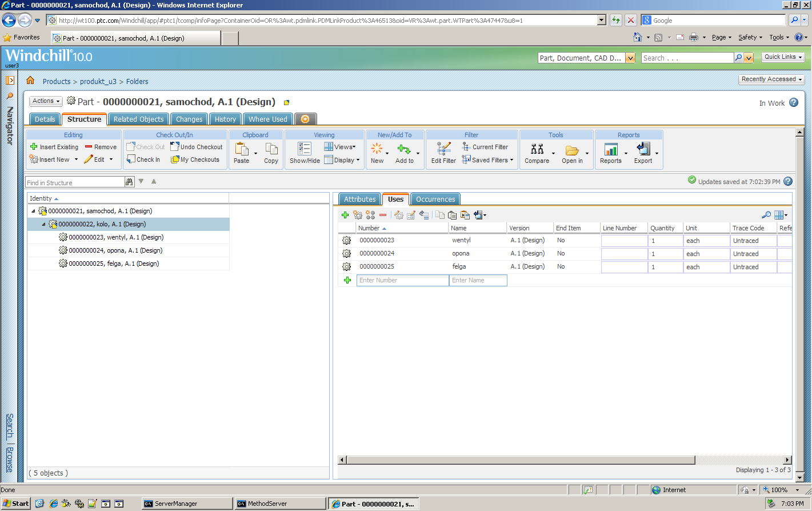Open the Occurrences tab
Viewport: 812px width, 511px height.
coord(435,199)
